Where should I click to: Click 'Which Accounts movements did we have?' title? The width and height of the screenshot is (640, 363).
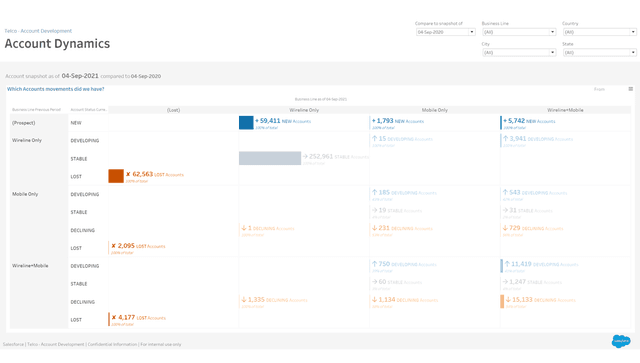click(x=56, y=89)
